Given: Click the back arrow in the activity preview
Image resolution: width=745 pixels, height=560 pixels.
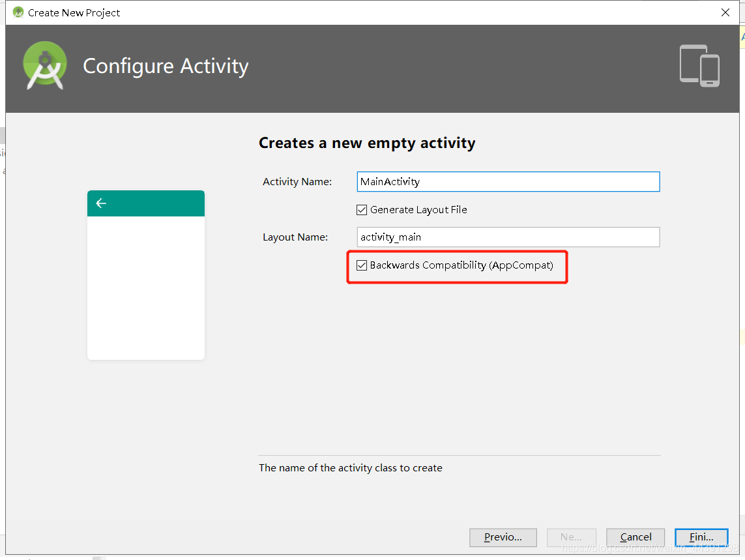Looking at the screenshot, I should 101,203.
